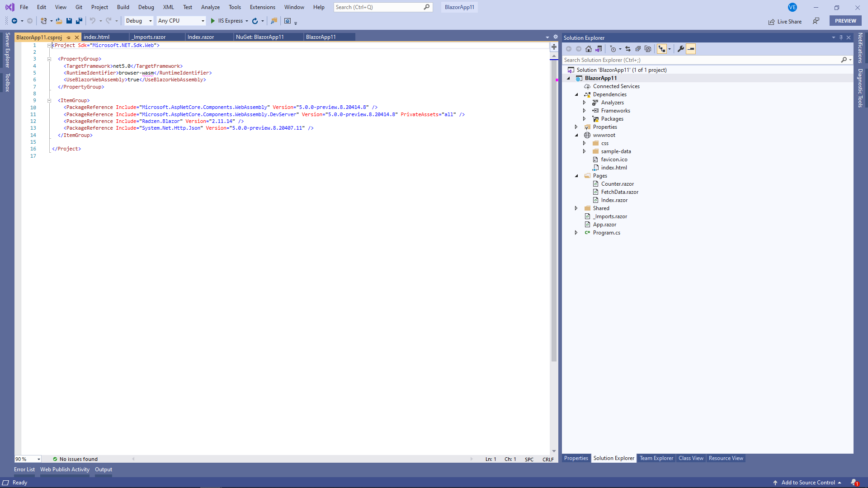This screenshot has width=868, height=488.
Task: Open the Build menu
Action: (x=123, y=7)
